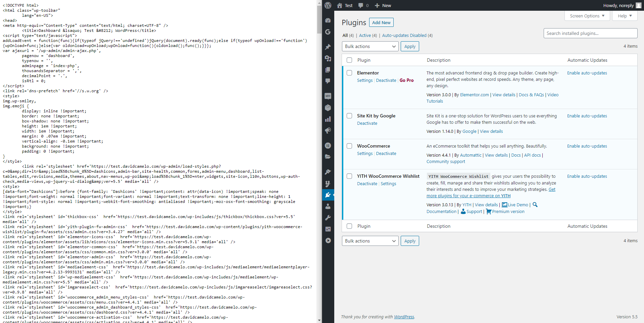Open Site Kit Google sidebar icon

(x=328, y=32)
